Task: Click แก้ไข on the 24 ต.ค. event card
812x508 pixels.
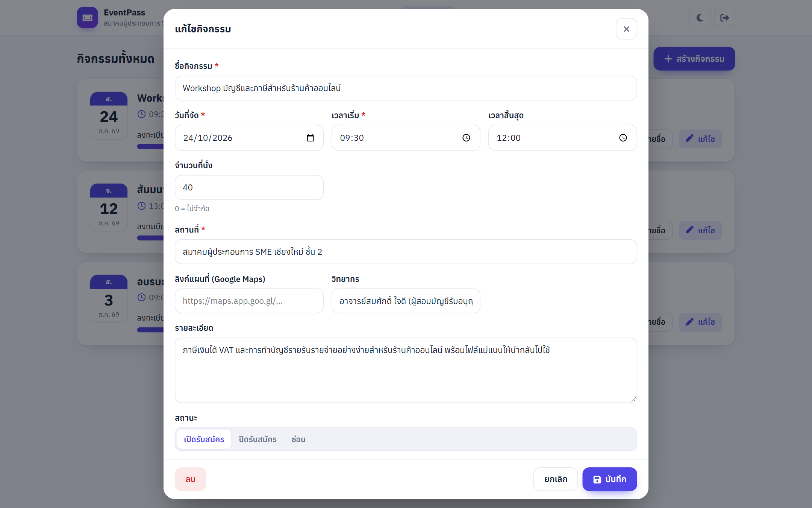Action: point(700,139)
